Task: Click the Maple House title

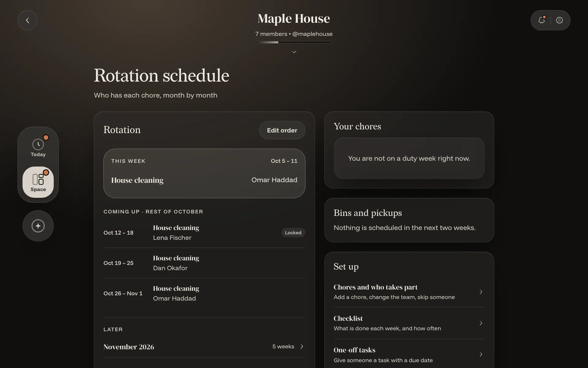Action: tap(294, 18)
